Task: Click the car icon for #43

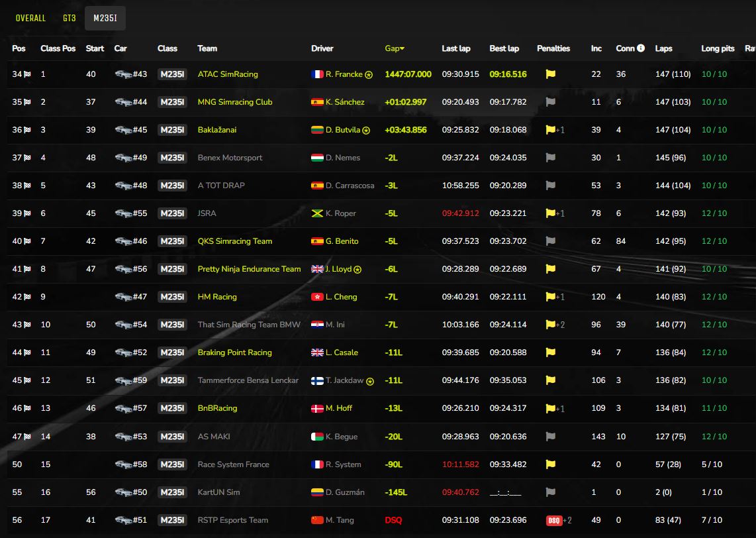Action: point(123,74)
